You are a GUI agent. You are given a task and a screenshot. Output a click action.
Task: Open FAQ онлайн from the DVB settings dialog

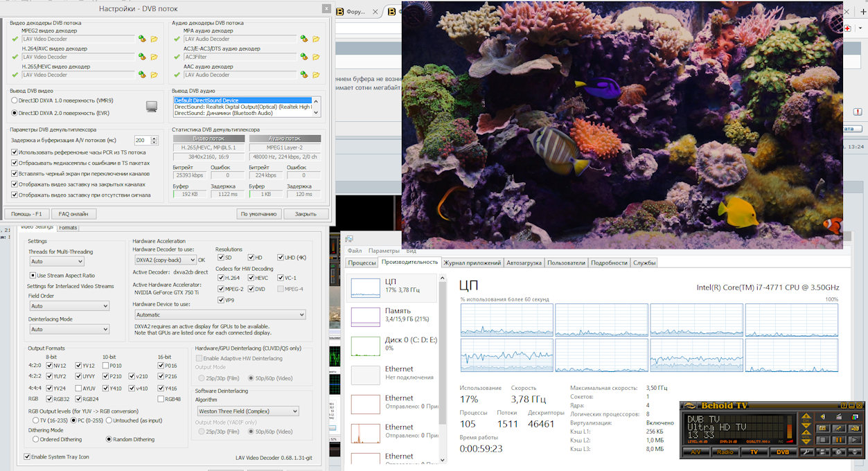[73, 213]
